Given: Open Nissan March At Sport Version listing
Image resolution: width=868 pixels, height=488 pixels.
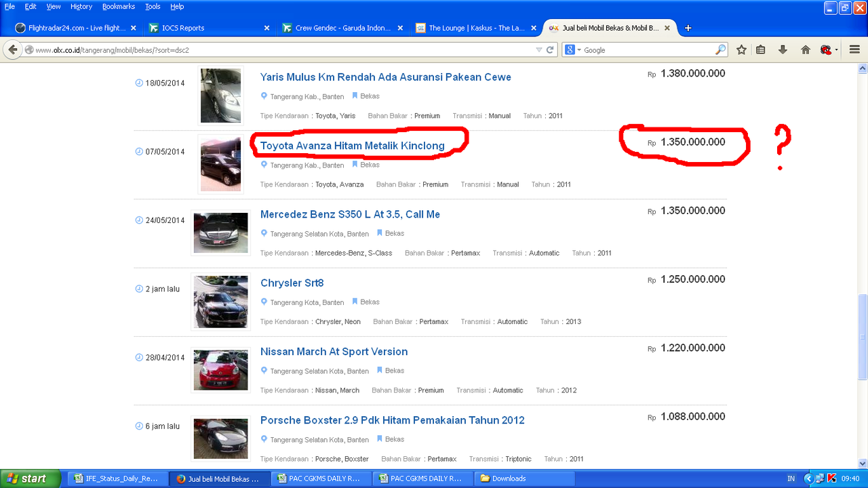Looking at the screenshot, I should (x=334, y=352).
